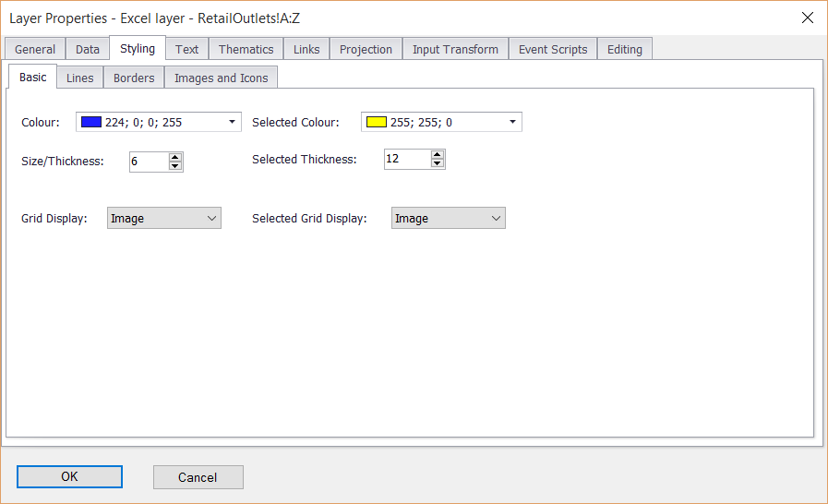This screenshot has height=504, width=828.
Task: Open the Event Scripts tab
Action: click(552, 49)
